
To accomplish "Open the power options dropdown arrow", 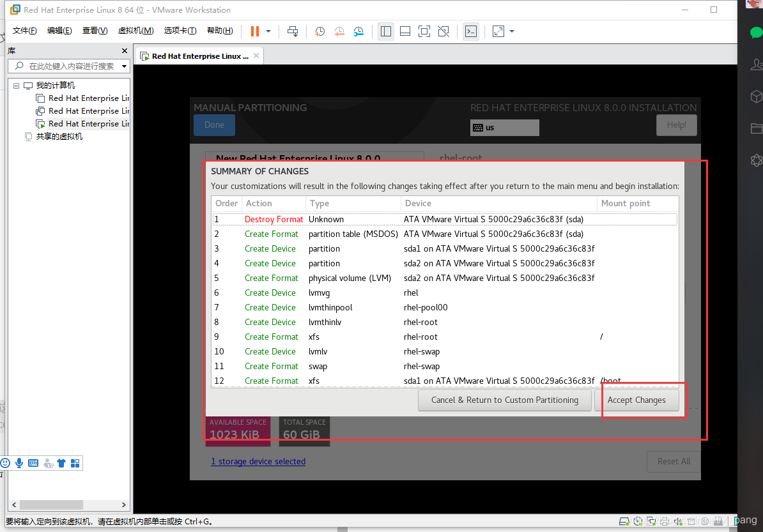I will tap(268, 31).
